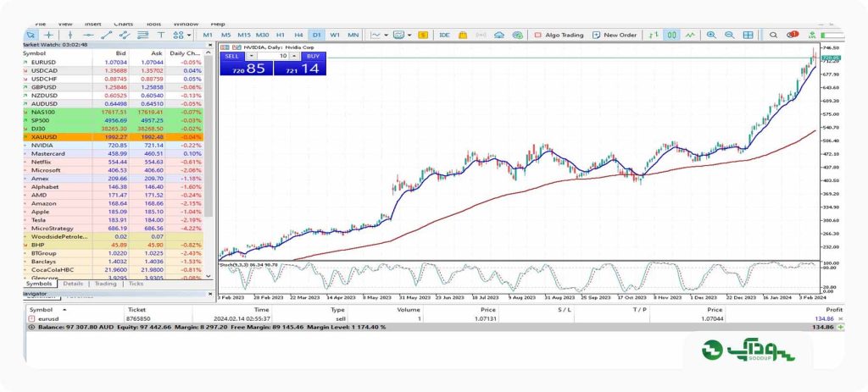Viewport: 868px width, 392px height.
Task: Choose the Fibonacci retracement tool
Action: point(142,35)
